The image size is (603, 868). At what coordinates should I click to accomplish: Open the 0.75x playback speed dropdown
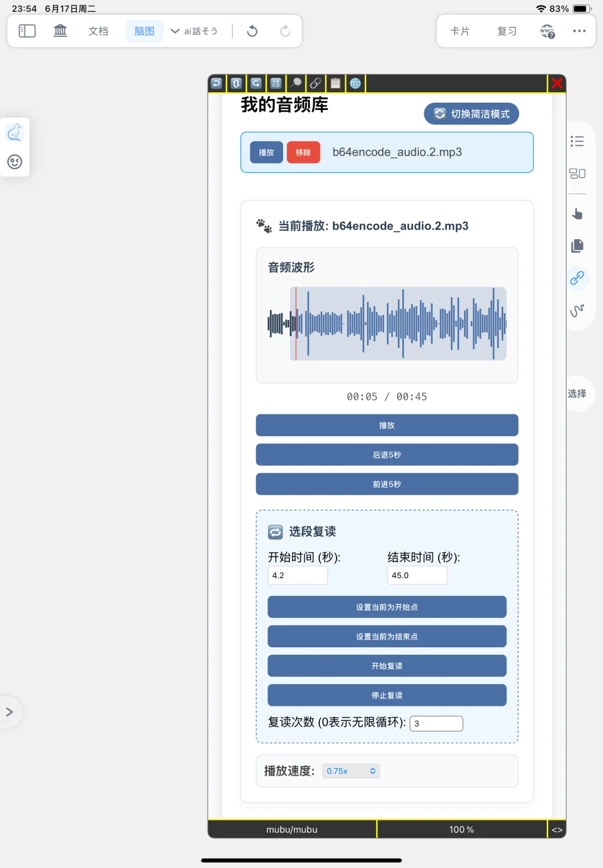351,770
